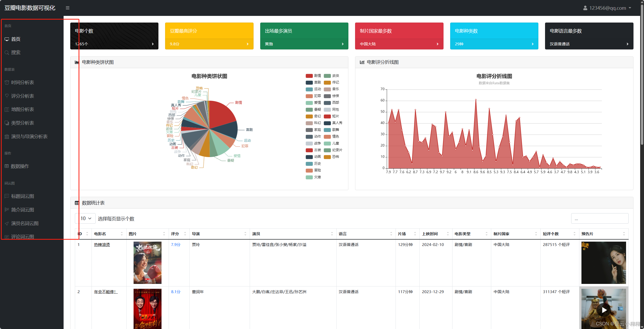The height and width of the screenshot is (329, 644).
Task: Click the hamburger sidebar toggle icon
Action: tap(68, 8)
